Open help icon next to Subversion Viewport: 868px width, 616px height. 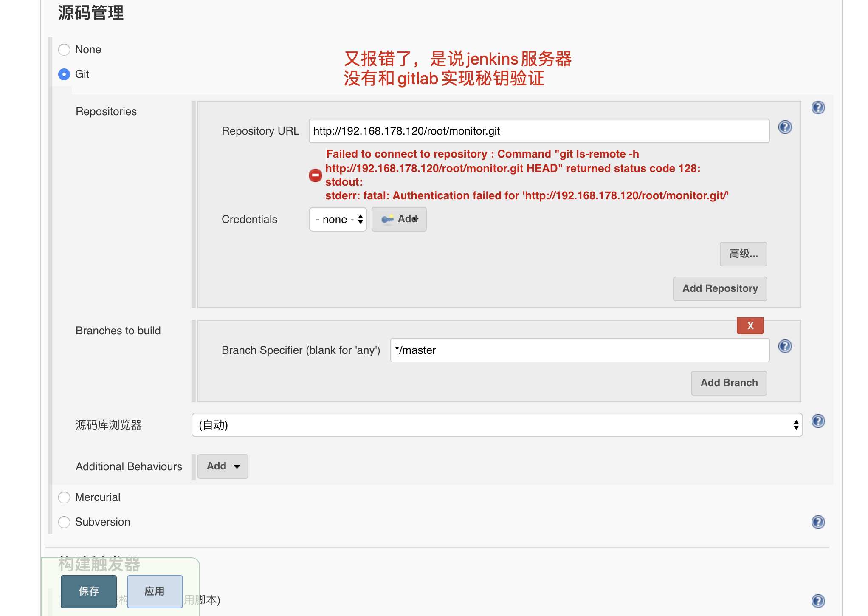click(x=818, y=522)
